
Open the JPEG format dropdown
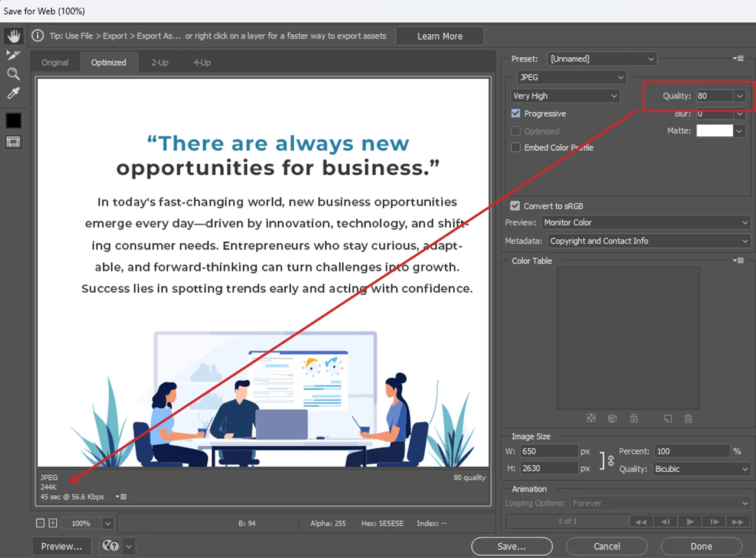tap(571, 77)
